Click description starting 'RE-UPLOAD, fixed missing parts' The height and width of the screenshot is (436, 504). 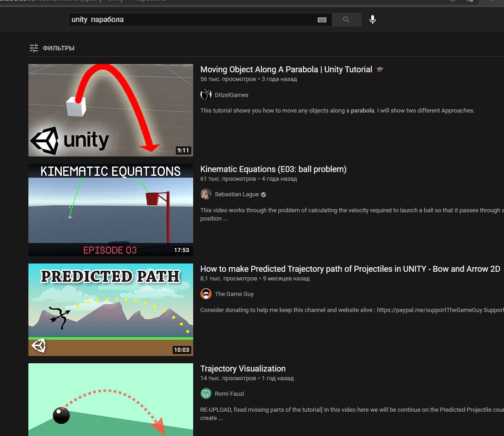coord(352,414)
